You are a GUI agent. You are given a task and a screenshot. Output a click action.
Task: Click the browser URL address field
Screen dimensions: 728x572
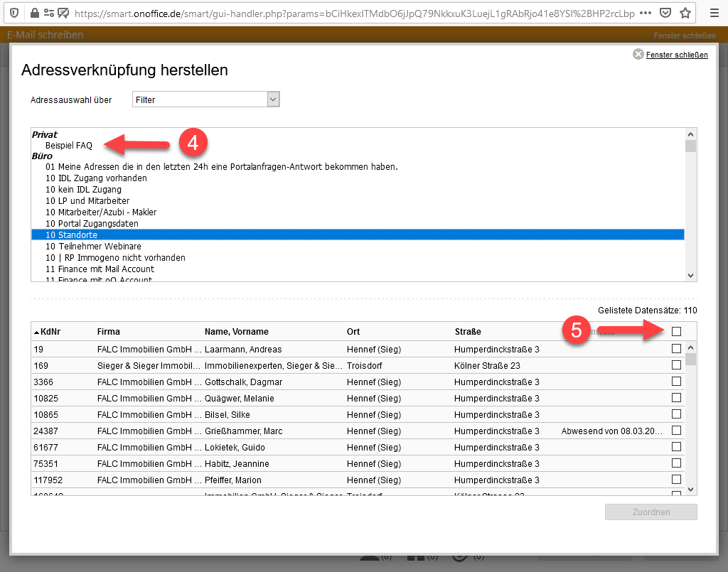pos(348,13)
